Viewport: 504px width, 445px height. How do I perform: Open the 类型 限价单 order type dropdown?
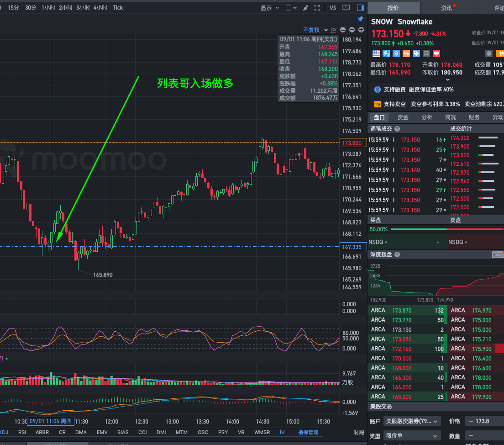(412, 436)
